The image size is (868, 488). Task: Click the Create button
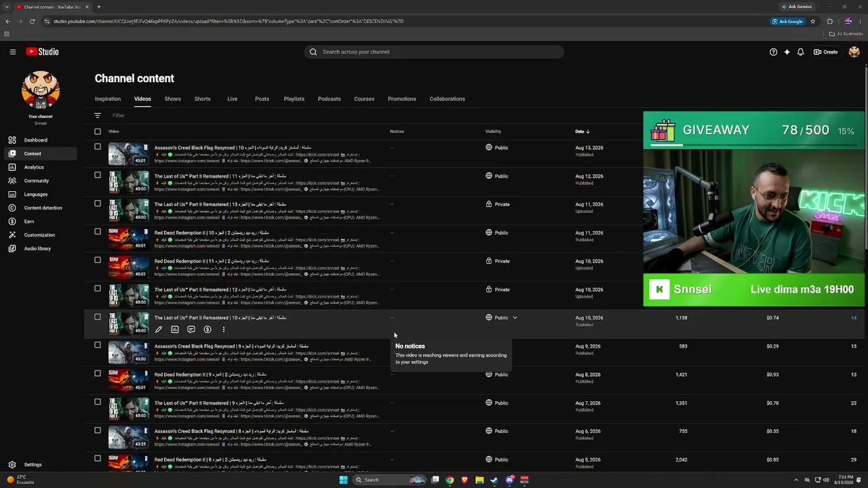click(x=826, y=52)
